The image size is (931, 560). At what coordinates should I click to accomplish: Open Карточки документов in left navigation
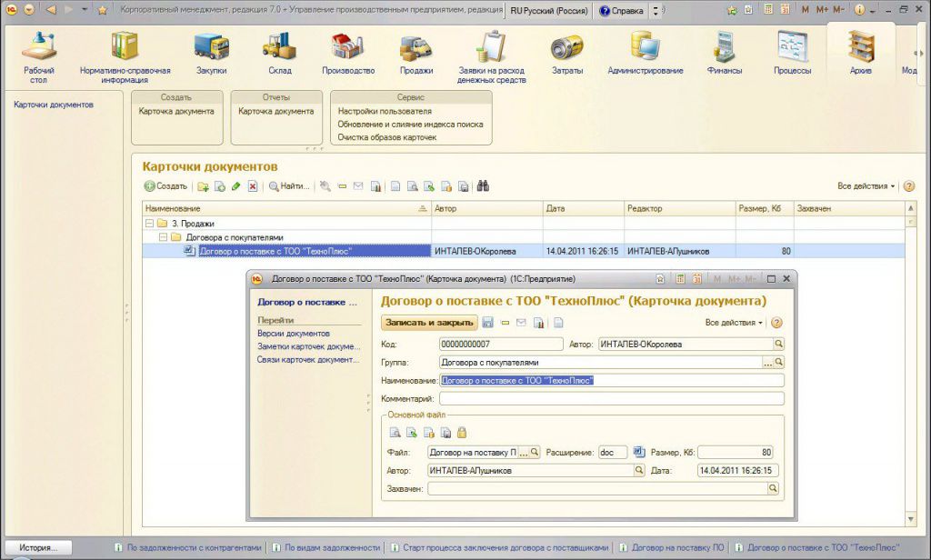point(54,105)
